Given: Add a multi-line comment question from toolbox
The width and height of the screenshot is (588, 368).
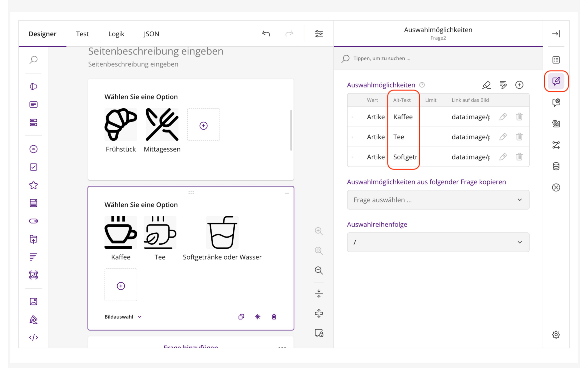Looking at the screenshot, I should pos(33,104).
